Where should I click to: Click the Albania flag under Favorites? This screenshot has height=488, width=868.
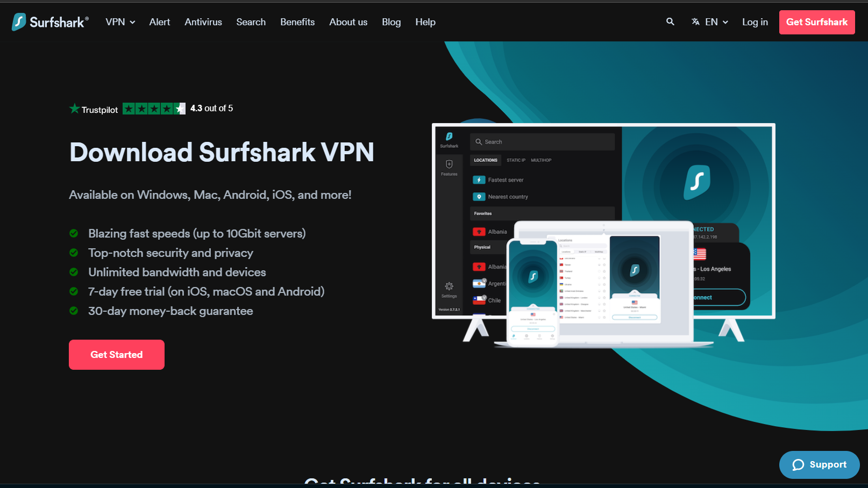pyautogui.click(x=479, y=232)
